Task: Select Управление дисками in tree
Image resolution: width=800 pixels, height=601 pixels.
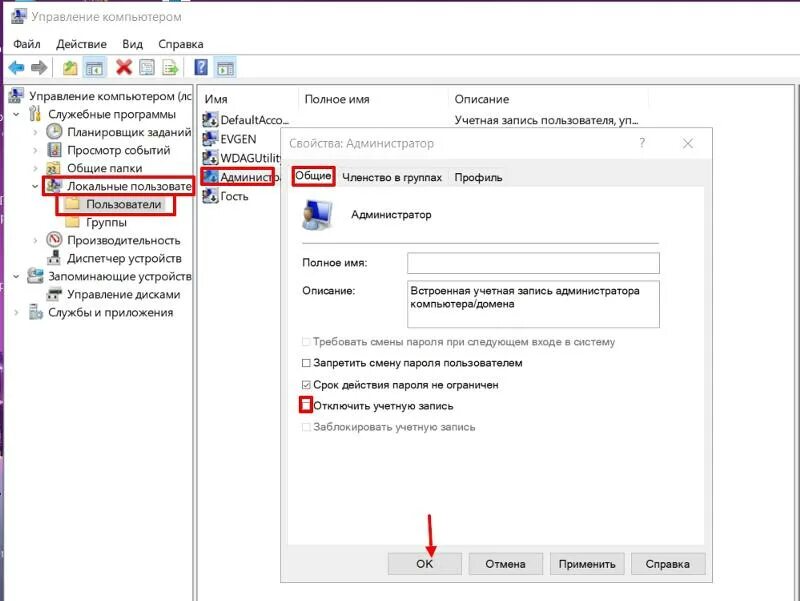Action: [123, 294]
